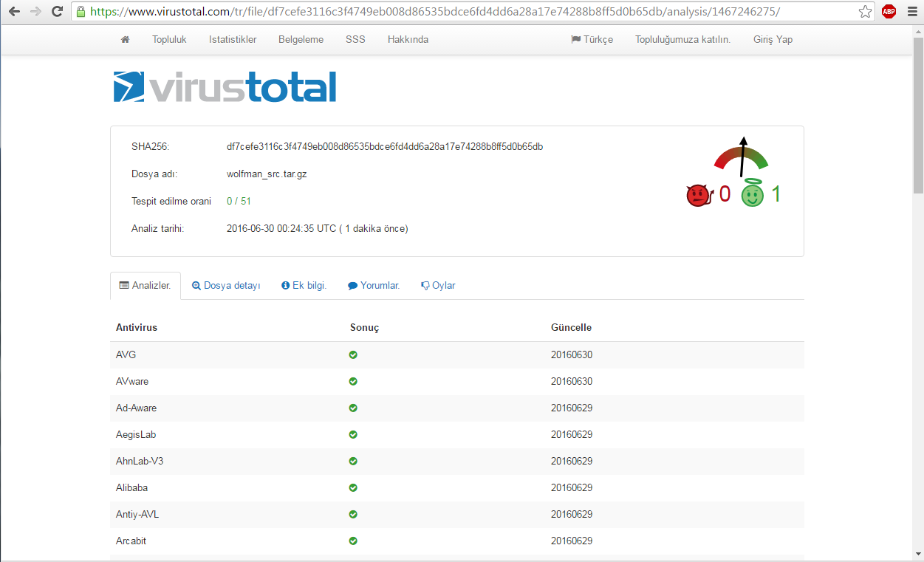Click the green check result for AVG

coord(353,355)
